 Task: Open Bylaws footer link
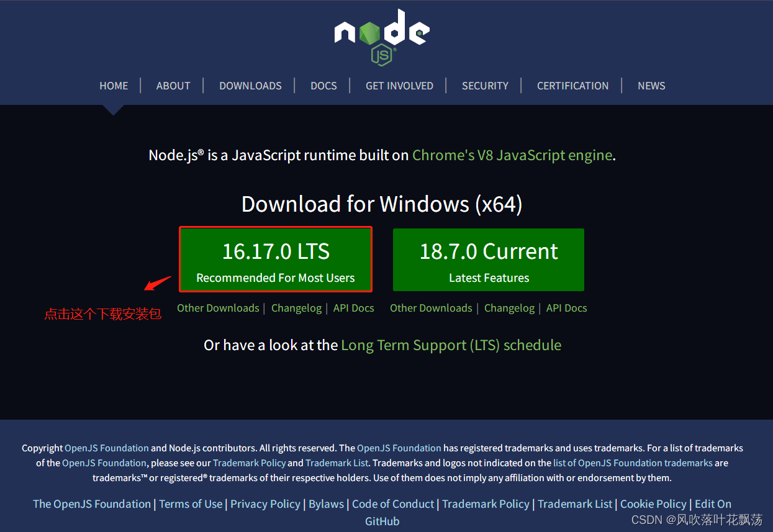(x=326, y=504)
